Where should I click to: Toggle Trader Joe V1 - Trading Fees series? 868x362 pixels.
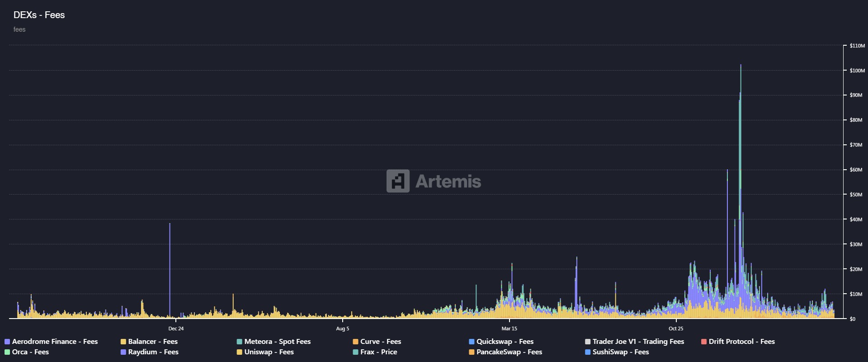[x=634, y=342]
